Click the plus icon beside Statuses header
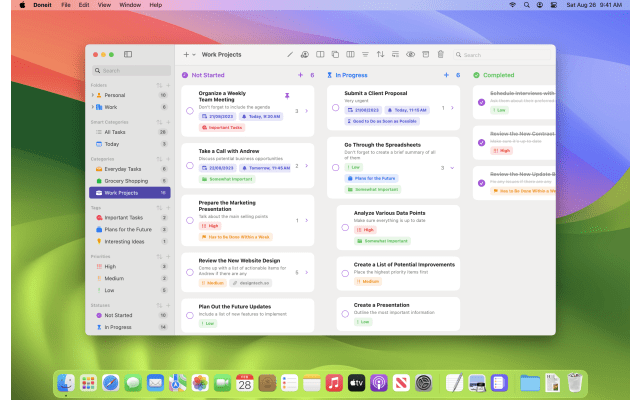This screenshot has height=400, width=640. (168, 305)
